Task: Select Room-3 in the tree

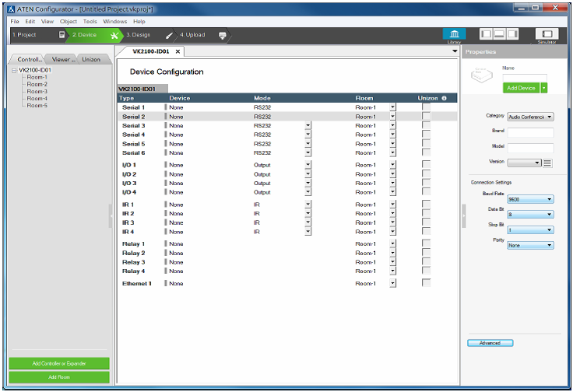Action: point(37,91)
